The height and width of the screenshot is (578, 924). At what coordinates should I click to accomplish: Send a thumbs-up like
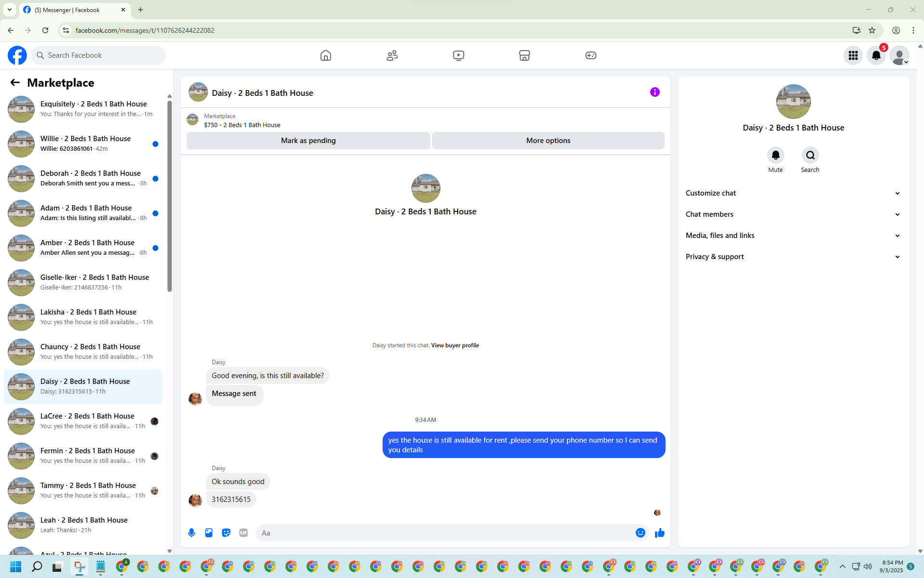tap(660, 533)
